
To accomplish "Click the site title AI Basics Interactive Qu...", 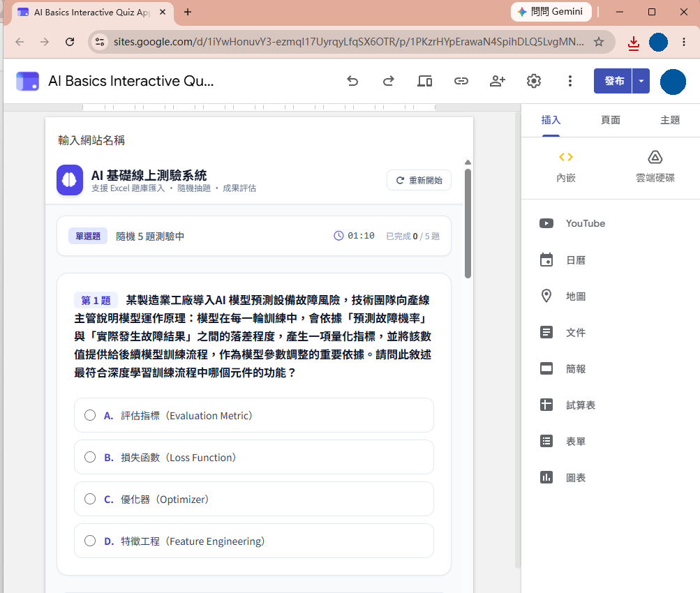I will coord(131,81).
